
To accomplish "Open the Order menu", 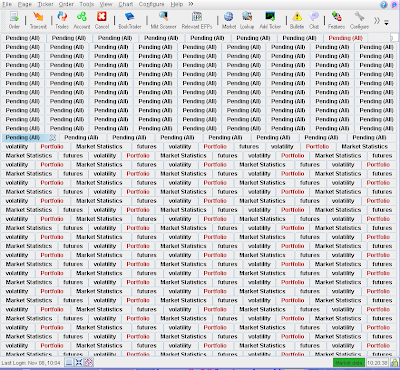I will click(66, 4).
